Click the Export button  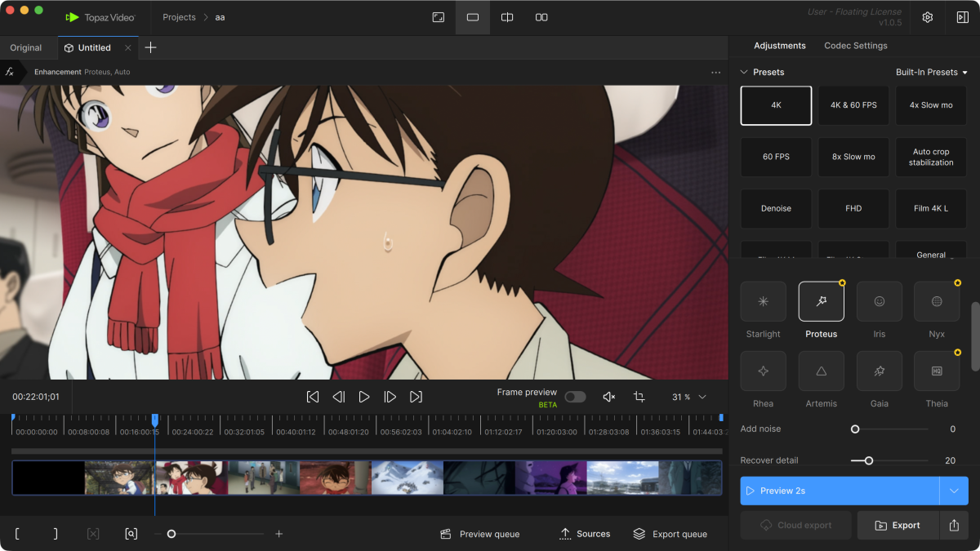pos(898,526)
